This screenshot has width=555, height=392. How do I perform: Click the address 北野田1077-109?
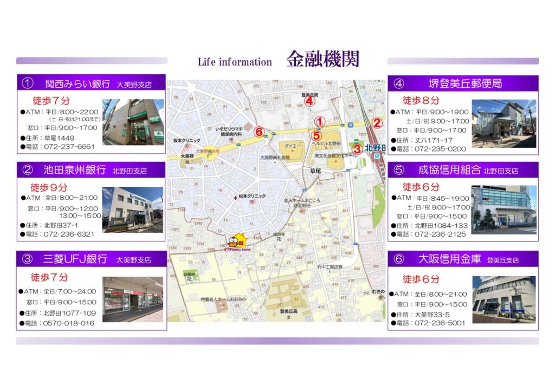(70, 313)
